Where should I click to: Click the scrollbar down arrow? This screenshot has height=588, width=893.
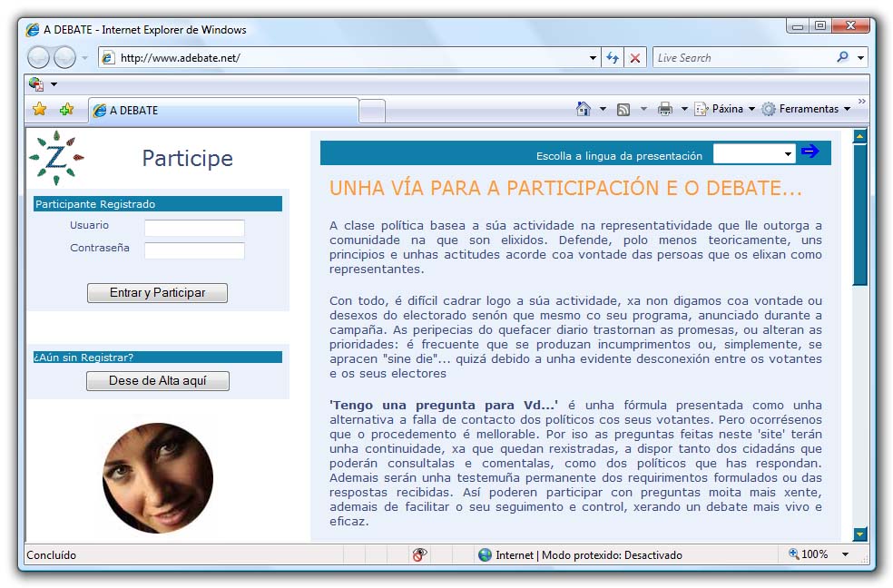(860, 534)
